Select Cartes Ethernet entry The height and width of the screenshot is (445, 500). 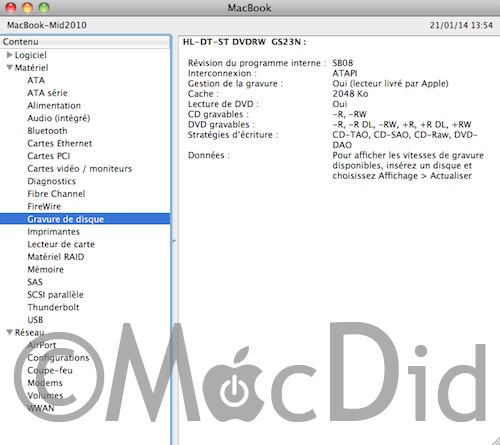tap(60, 143)
